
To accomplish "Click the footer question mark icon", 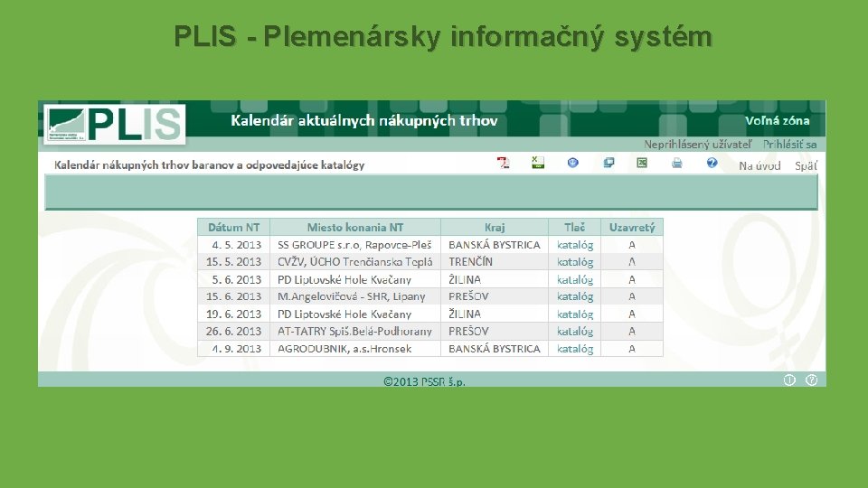I will click(x=812, y=380).
